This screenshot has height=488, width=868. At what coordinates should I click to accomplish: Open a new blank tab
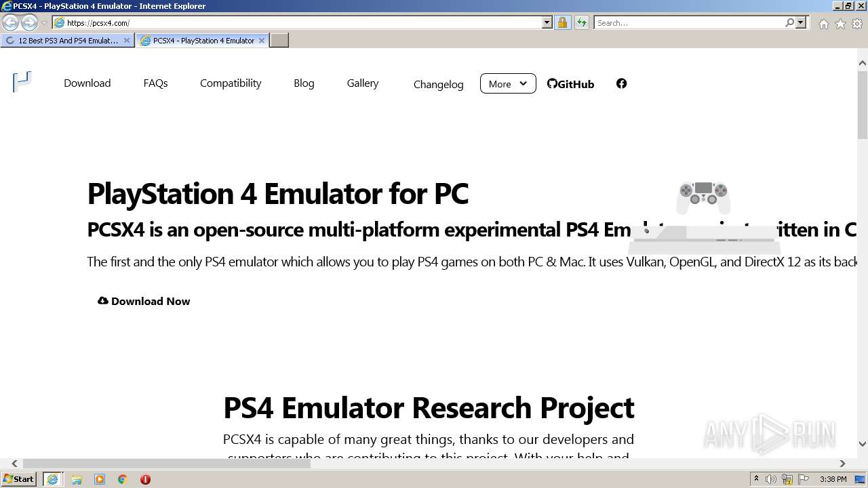279,41
